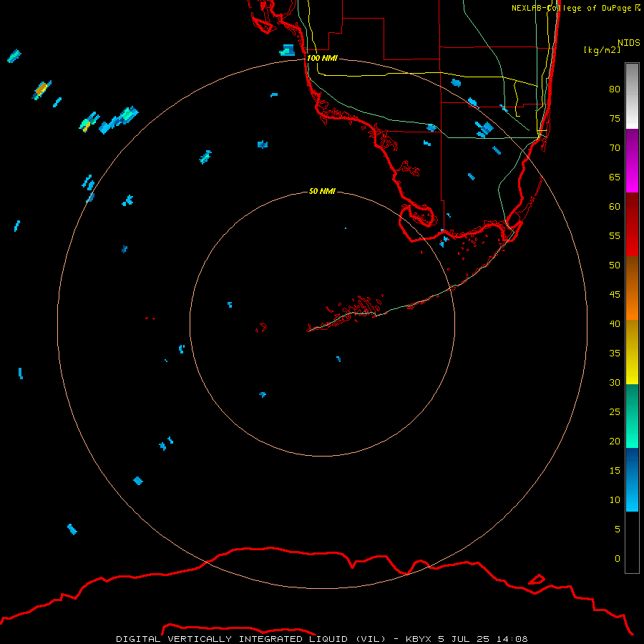The image size is (644, 644).
Task: Click the NIDS label above the scale
Action: [629, 43]
